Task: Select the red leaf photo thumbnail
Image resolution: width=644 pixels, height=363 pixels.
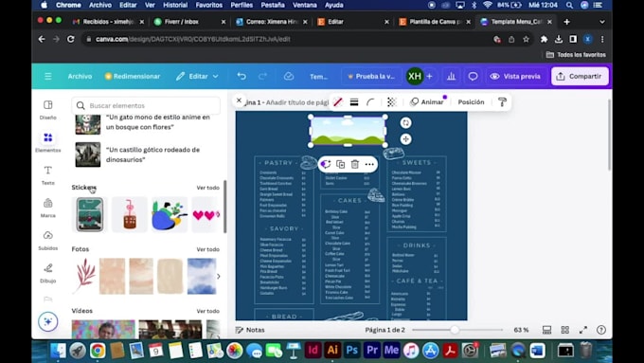Action: (x=84, y=276)
